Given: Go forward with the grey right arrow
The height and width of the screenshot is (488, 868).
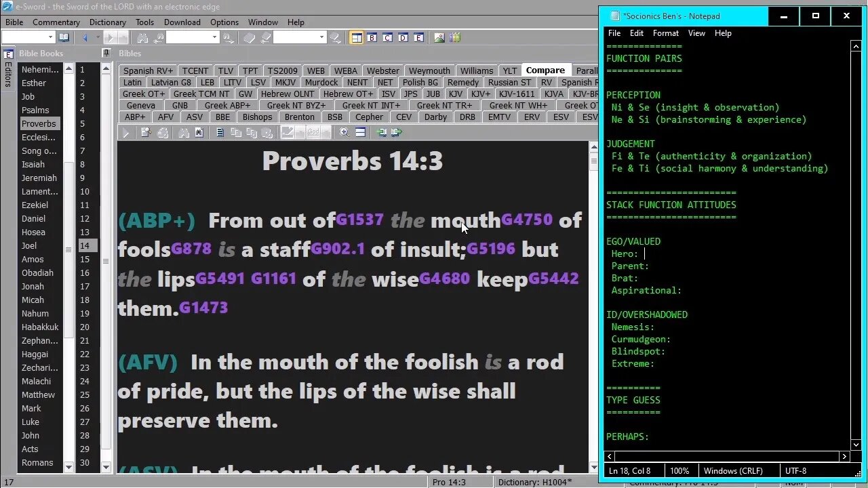Looking at the screenshot, I should [110, 37].
